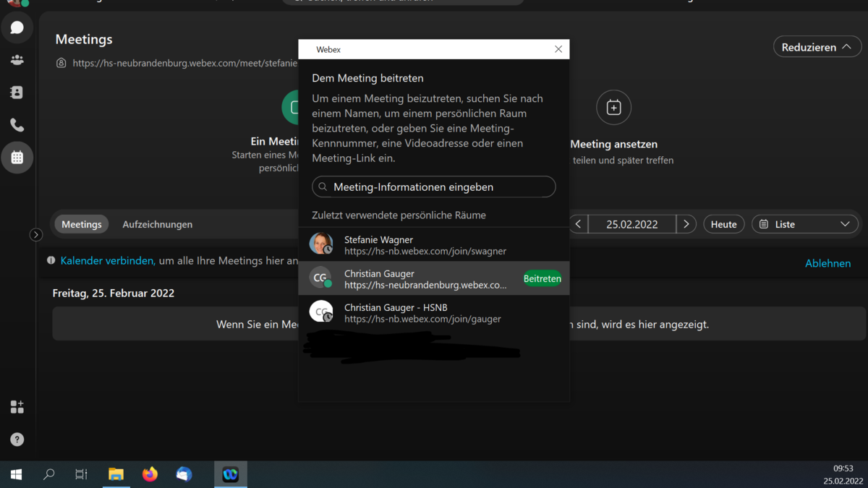Screen dimensions: 868x488
Task: Click the Christian Gauger - HSNB avatar
Action: pos(320,312)
